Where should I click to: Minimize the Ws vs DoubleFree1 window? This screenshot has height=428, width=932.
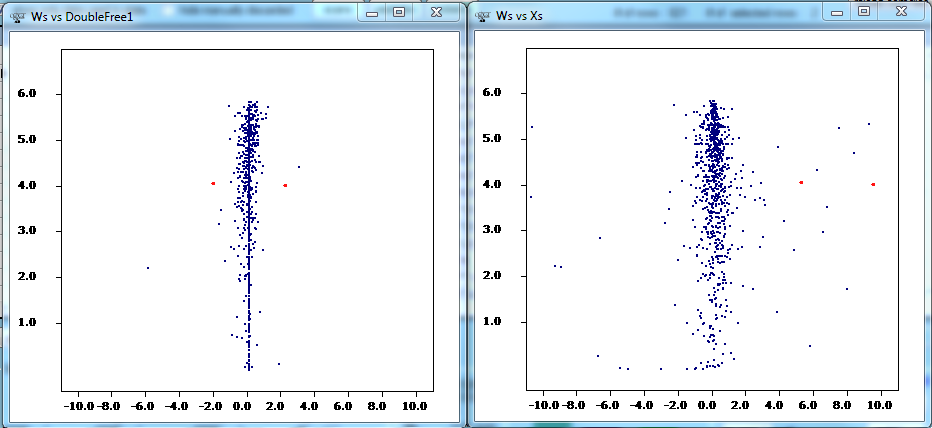(x=373, y=13)
